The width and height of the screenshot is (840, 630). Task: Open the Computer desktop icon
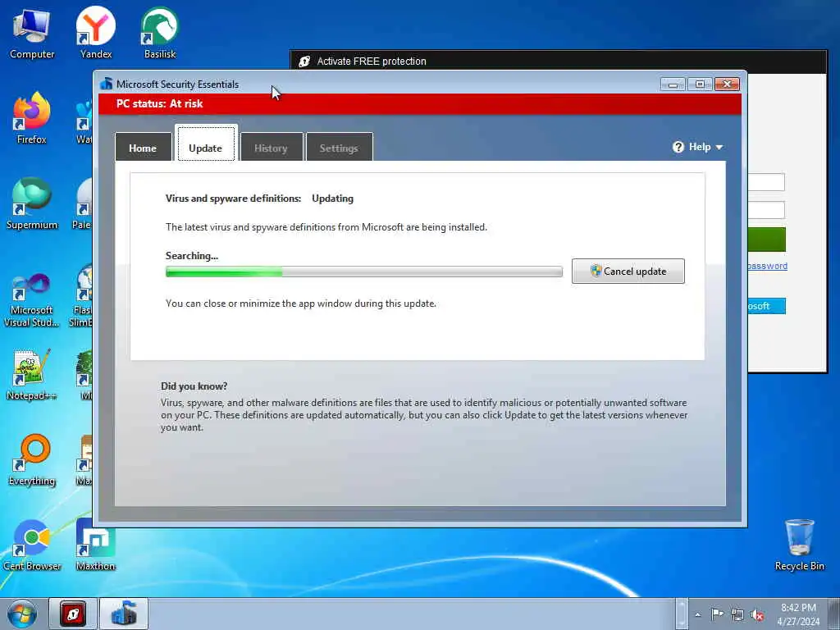pos(32,34)
